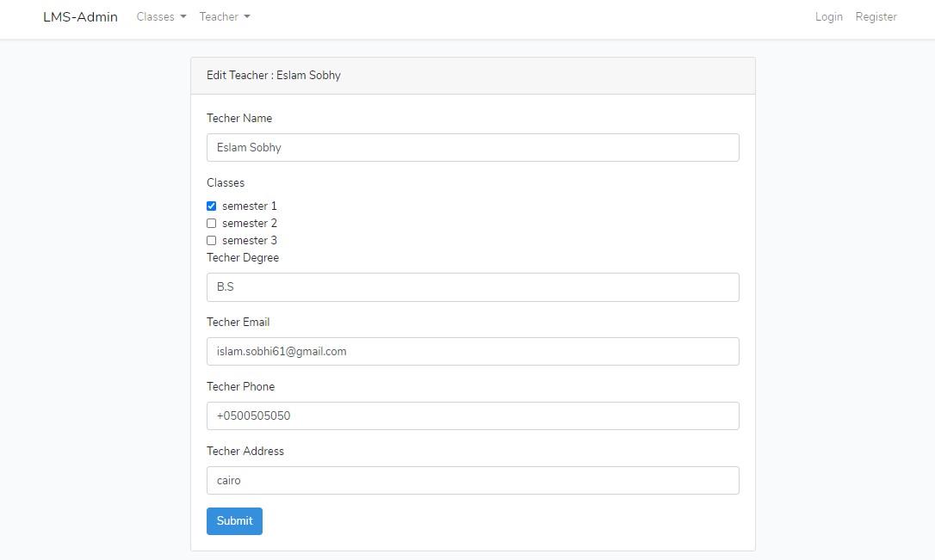Uncheck the "semester 1" checkbox
The image size is (935, 560).
tap(211, 206)
